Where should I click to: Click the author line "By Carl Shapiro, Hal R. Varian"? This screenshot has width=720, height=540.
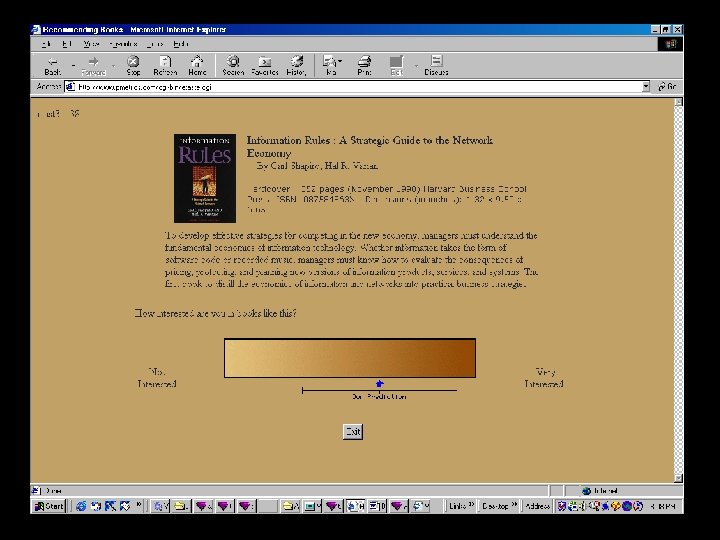point(317,166)
